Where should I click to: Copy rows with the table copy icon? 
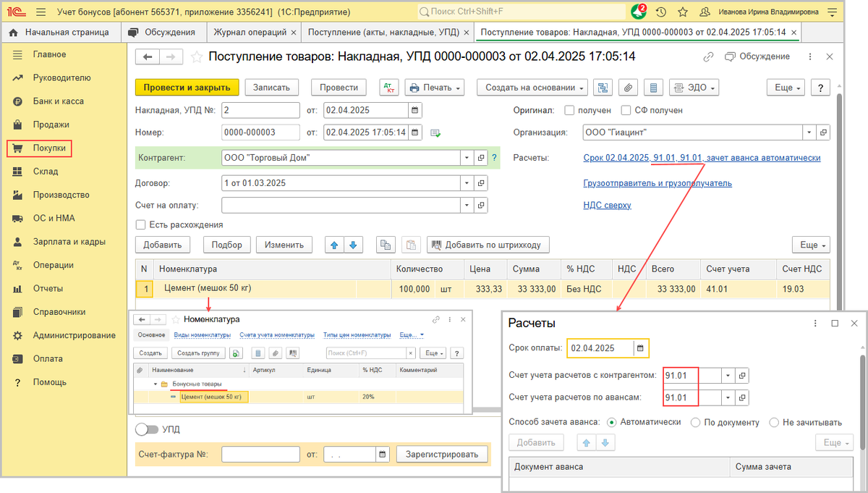coord(386,245)
